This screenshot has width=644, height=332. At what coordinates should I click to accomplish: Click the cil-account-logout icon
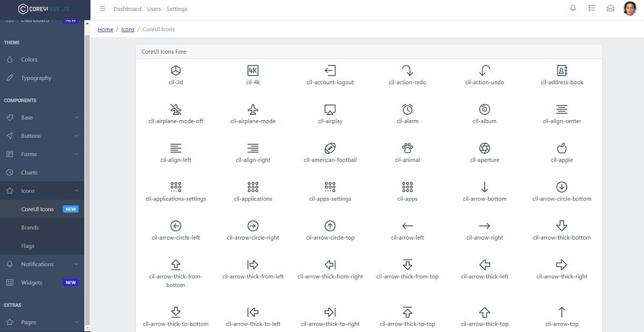[330, 70]
